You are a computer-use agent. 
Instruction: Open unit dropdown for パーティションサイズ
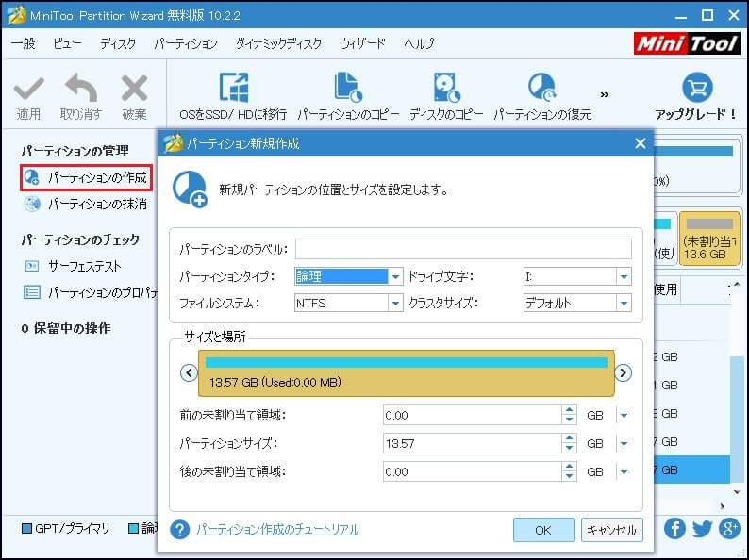624,443
